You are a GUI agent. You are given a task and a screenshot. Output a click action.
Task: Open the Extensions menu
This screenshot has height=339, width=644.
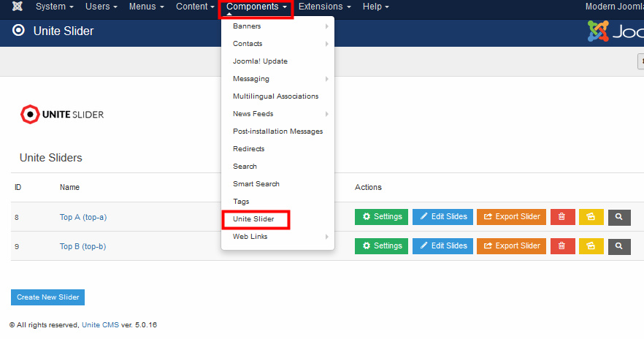(324, 7)
